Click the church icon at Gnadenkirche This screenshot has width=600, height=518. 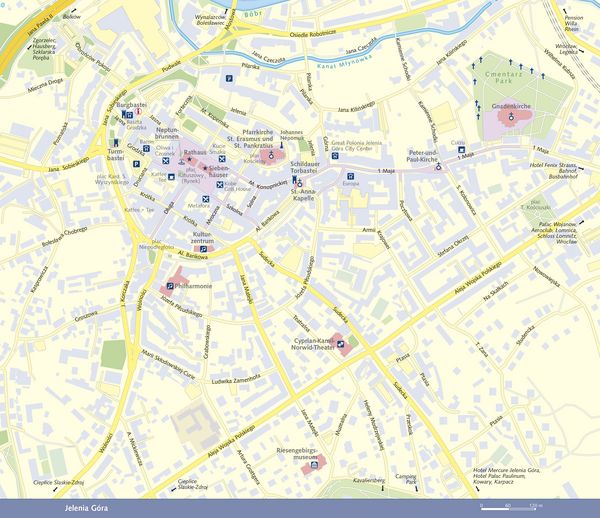pos(510,116)
